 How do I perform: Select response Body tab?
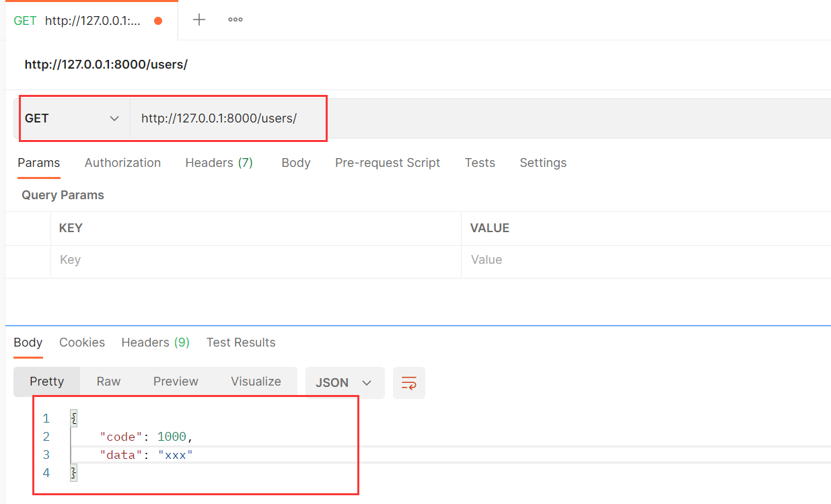pos(28,343)
